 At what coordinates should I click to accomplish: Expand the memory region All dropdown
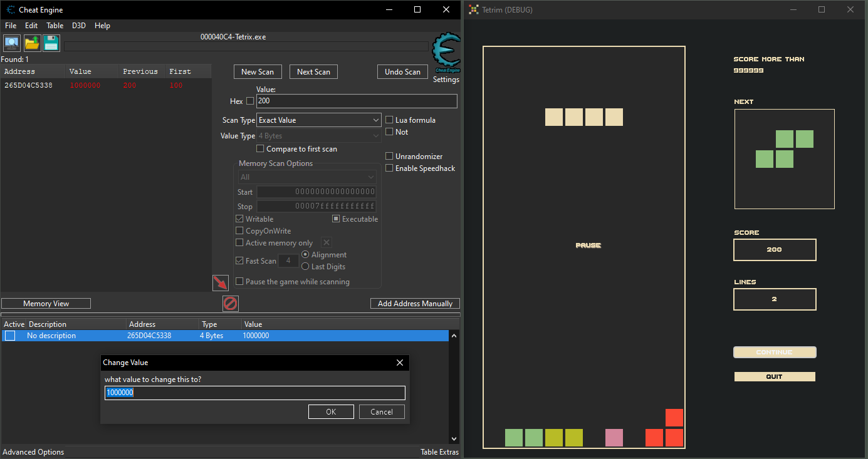pos(307,177)
